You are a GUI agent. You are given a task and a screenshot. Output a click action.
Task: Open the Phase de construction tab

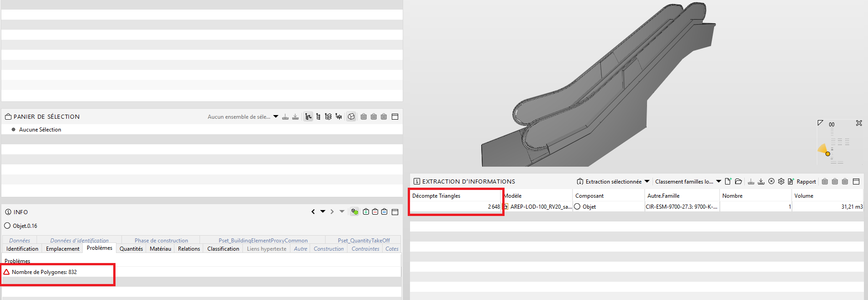tap(161, 240)
